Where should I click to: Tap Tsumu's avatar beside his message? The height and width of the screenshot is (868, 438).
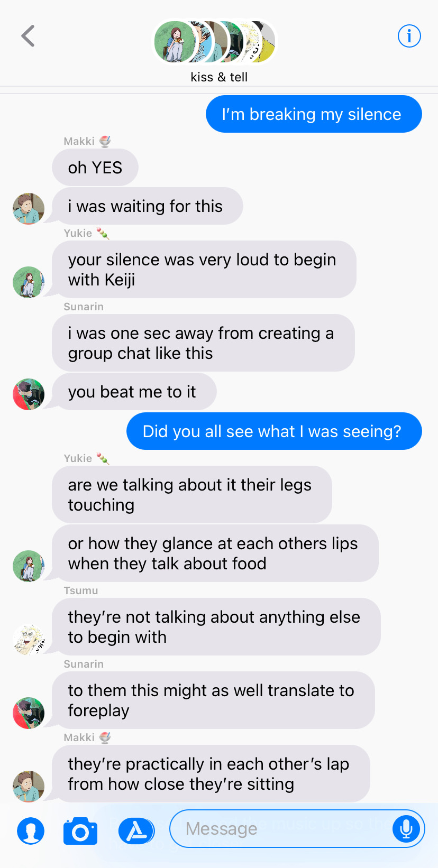(29, 640)
